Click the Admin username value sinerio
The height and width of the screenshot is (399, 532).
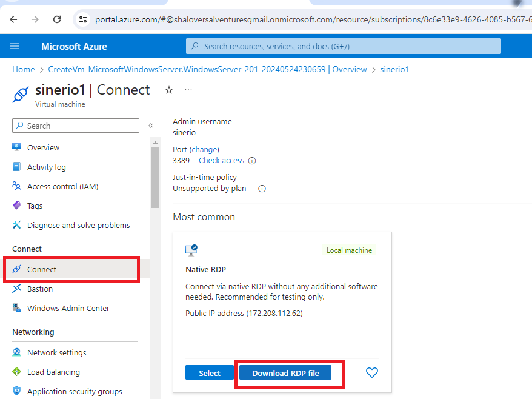click(x=184, y=132)
